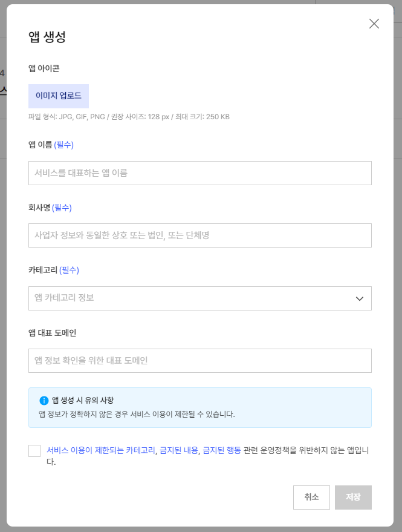The height and width of the screenshot is (532, 402).
Task: Check the operating policy agreement checkbox
Action: click(34, 451)
